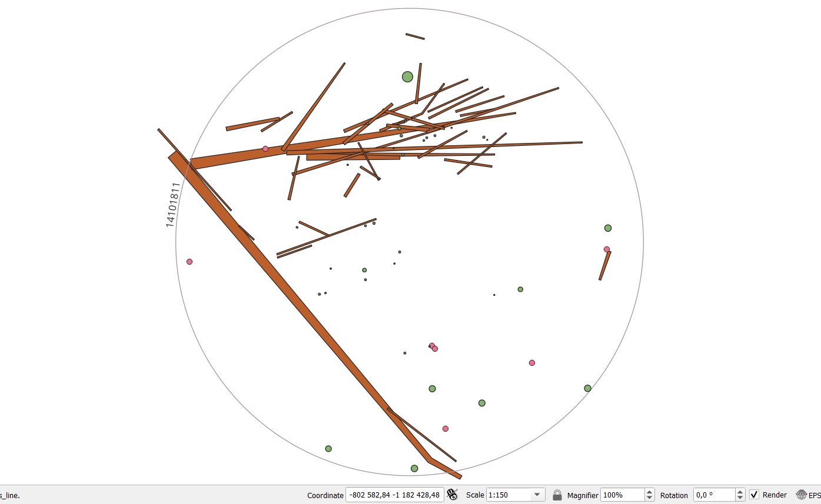
Task: Decrease Magnifier with the down arrow
Action: coord(649,498)
